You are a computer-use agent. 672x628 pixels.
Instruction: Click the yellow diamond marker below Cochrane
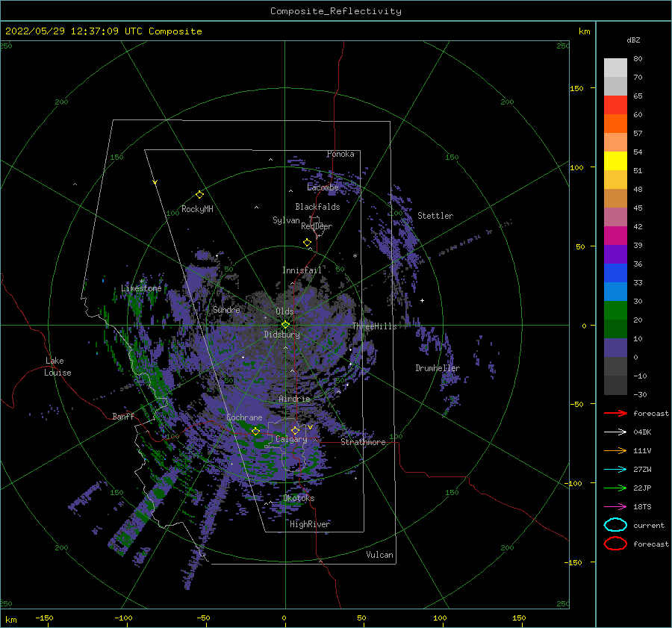(255, 432)
